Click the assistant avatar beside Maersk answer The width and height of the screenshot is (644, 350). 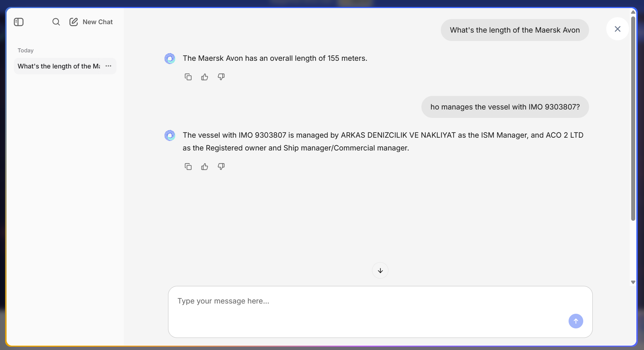point(170,59)
